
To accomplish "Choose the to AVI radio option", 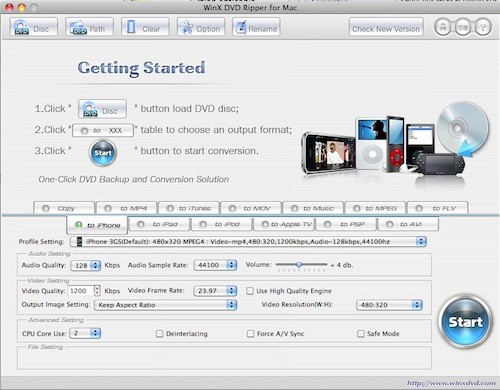I will (389, 224).
